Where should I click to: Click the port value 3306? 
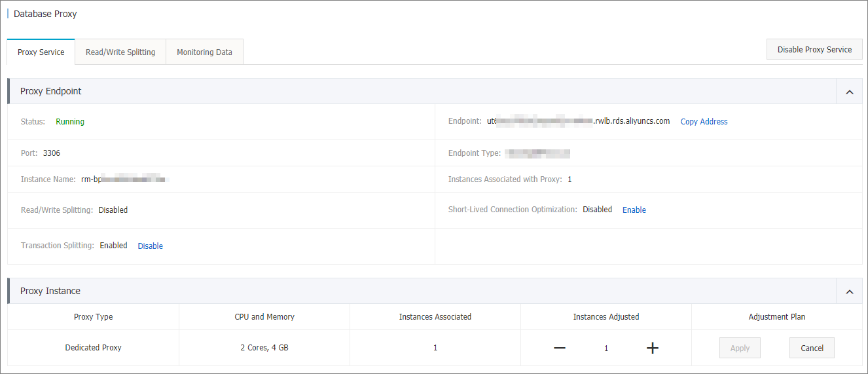[52, 153]
